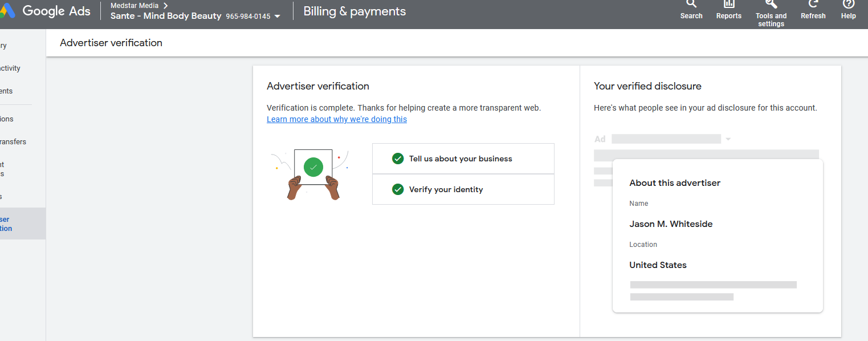Image resolution: width=868 pixels, height=341 pixels.
Task: Select the Advertiser verification sidebar item
Action: [x=23, y=224]
